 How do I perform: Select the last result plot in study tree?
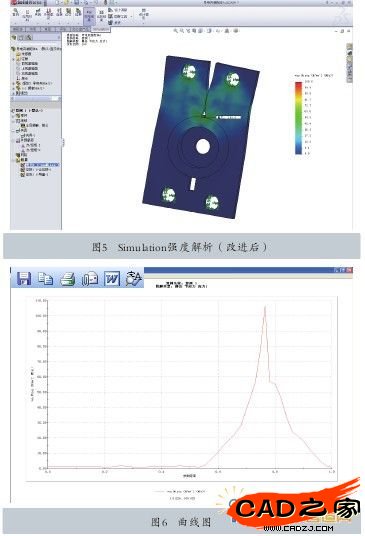(x=37, y=175)
